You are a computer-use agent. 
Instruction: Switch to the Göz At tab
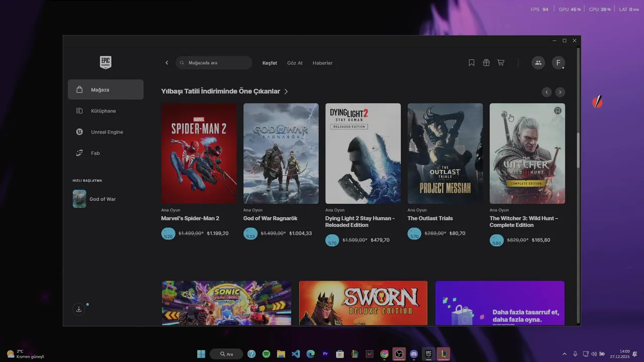[295, 63]
